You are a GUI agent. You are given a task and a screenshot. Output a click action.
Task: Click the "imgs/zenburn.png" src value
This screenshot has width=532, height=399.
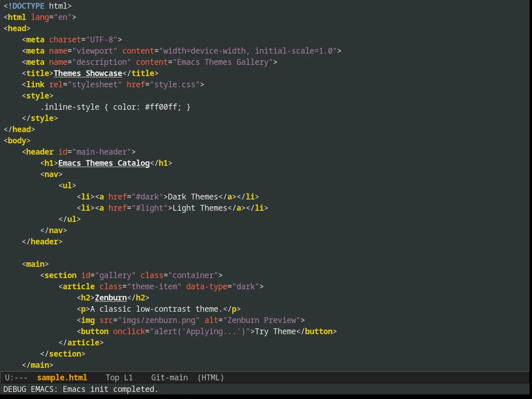tap(159, 320)
